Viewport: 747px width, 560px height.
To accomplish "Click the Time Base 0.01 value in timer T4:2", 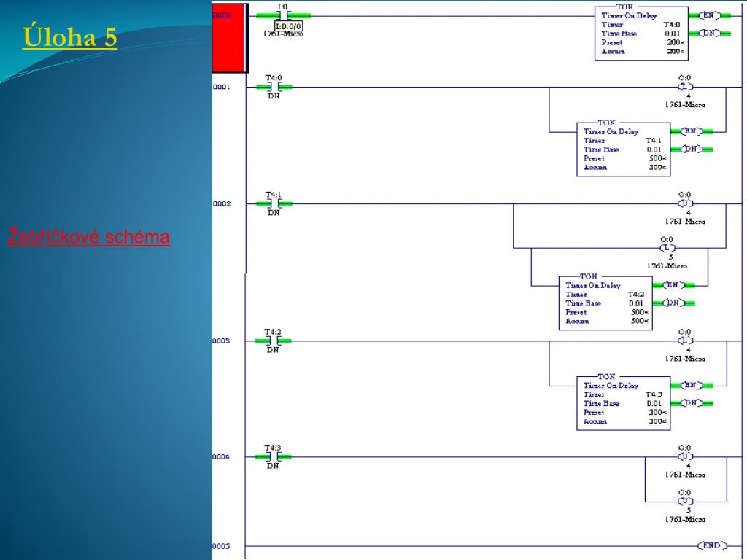I will (x=636, y=303).
